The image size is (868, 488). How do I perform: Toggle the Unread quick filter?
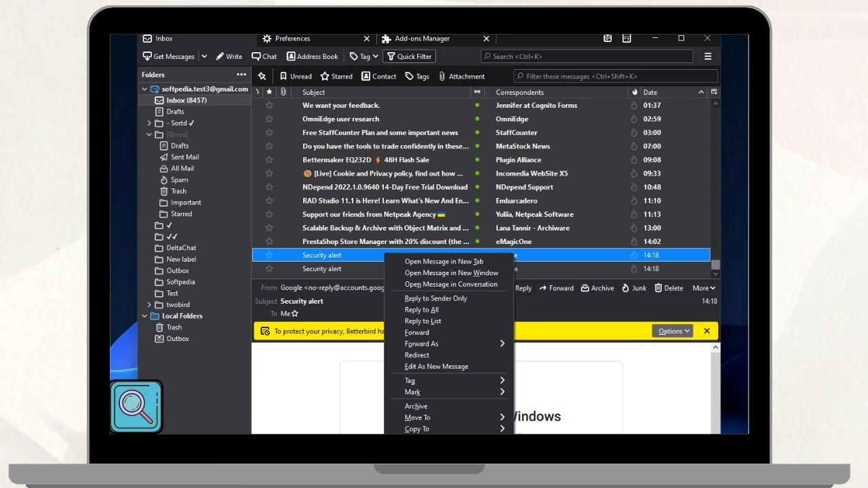click(x=295, y=77)
